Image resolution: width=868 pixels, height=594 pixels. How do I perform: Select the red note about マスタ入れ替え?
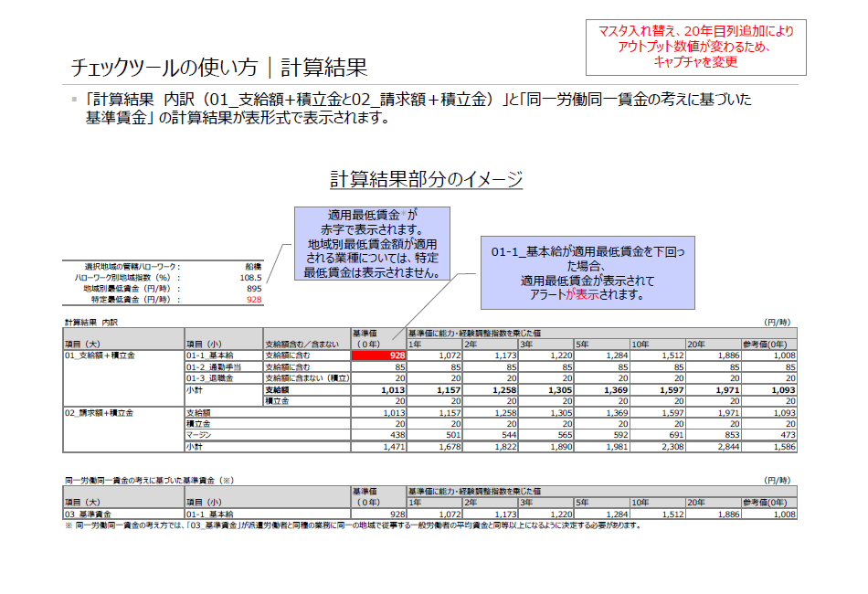point(696,47)
